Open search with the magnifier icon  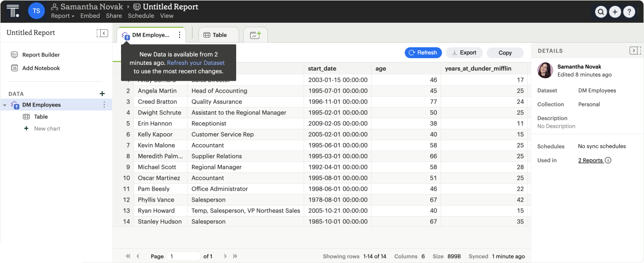601,12
